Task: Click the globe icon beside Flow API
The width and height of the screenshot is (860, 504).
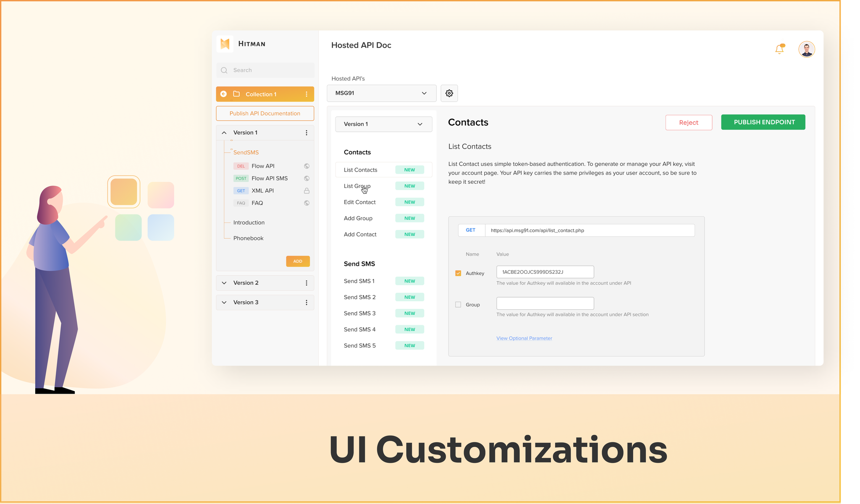Action: point(307,166)
